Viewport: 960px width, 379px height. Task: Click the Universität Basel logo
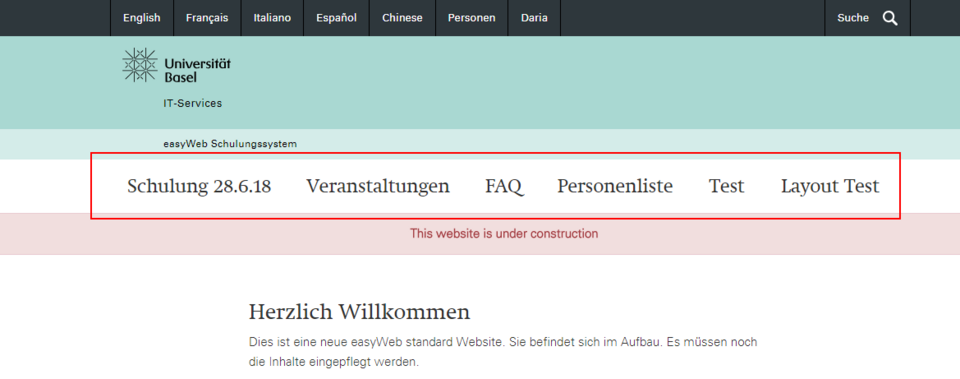pyautogui.click(x=176, y=66)
